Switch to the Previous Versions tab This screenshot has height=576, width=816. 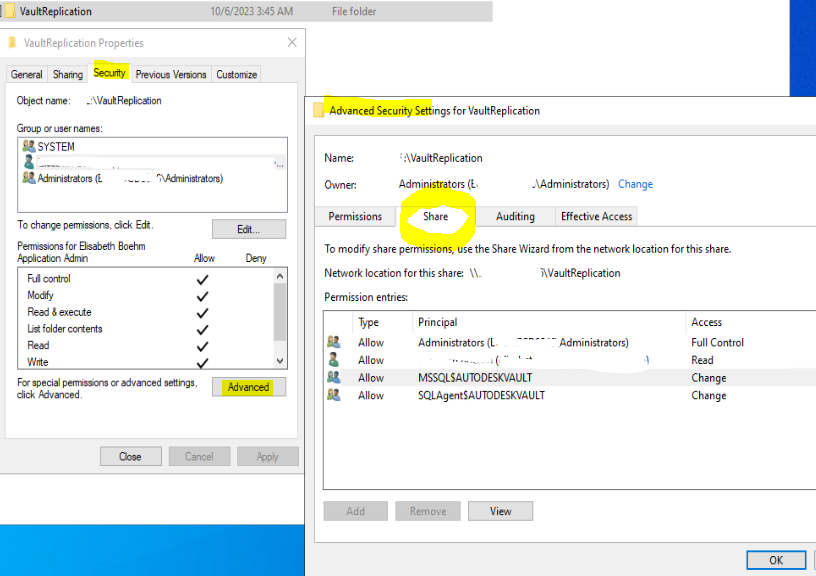(x=171, y=74)
